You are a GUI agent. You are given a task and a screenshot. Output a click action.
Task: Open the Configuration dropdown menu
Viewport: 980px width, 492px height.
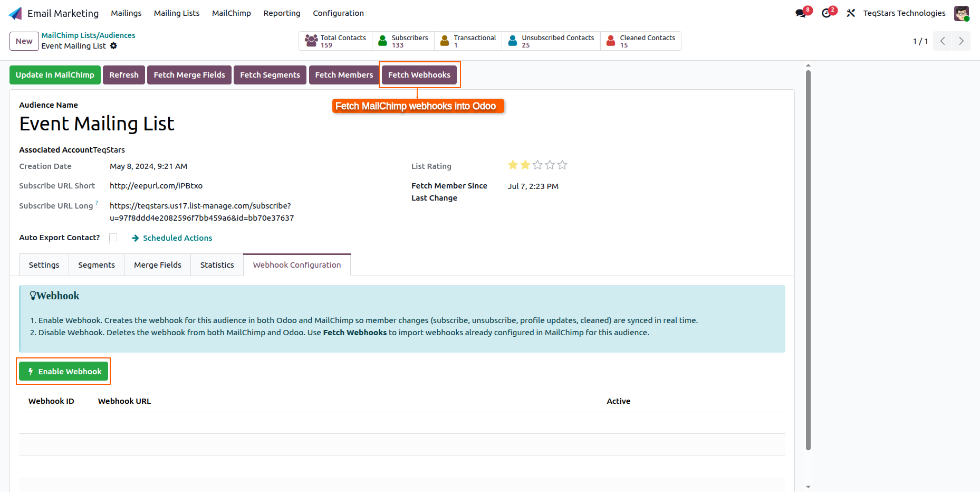pos(338,13)
